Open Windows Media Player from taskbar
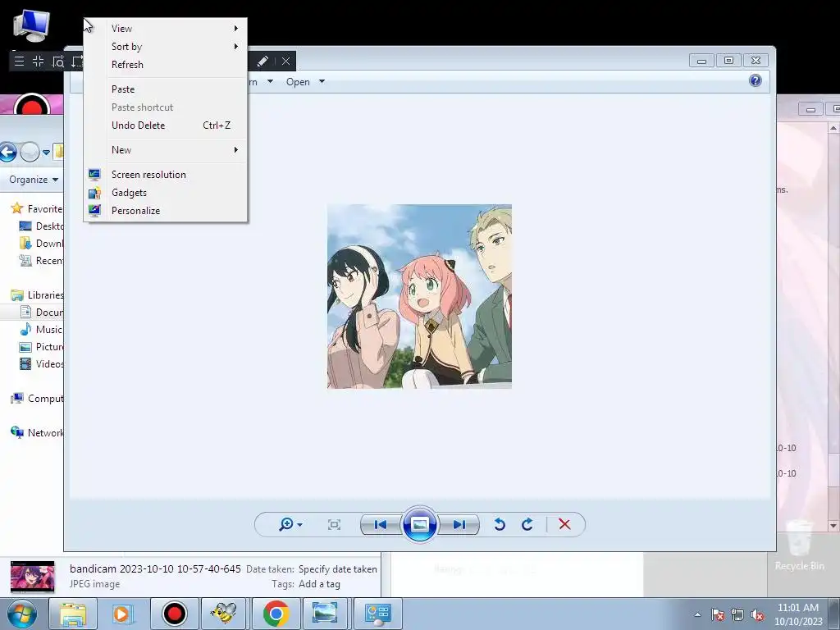This screenshot has height=630, width=840. click(123, 614)
